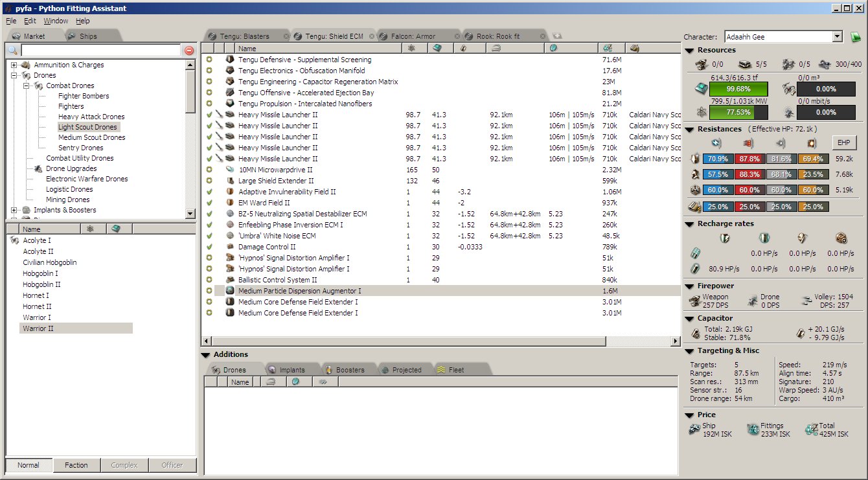
Task: Switch to the Tengu: Blasters fitting tab
Action: pyautogui.click(x=247, y=36)
